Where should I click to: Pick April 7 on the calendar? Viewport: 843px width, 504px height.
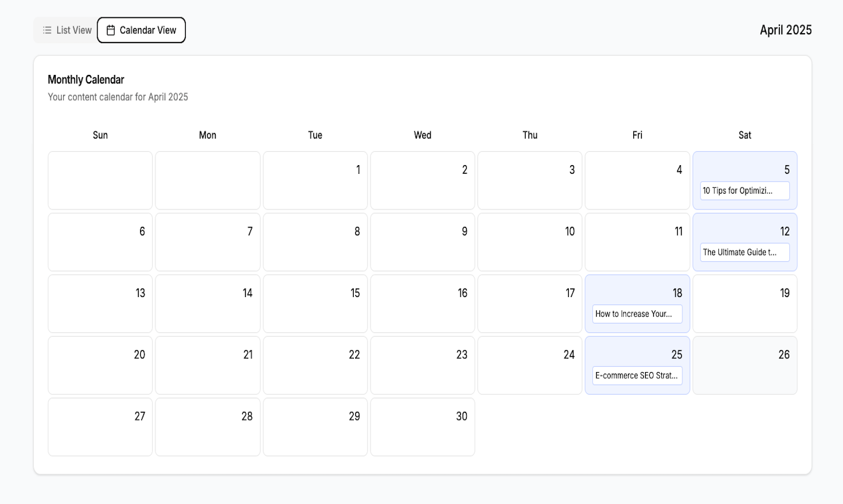click(208, 242)
